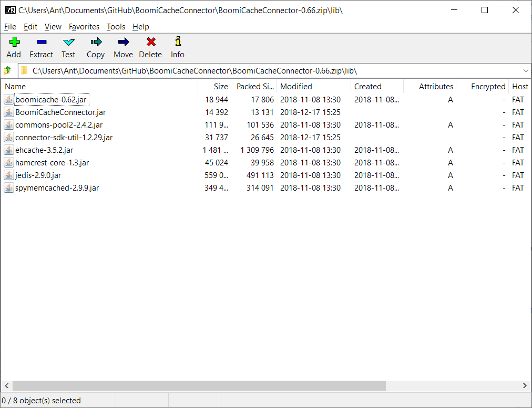Select the hamcrest-core-1.3.jar file name
532x408 pixels.
pos(52,163)
